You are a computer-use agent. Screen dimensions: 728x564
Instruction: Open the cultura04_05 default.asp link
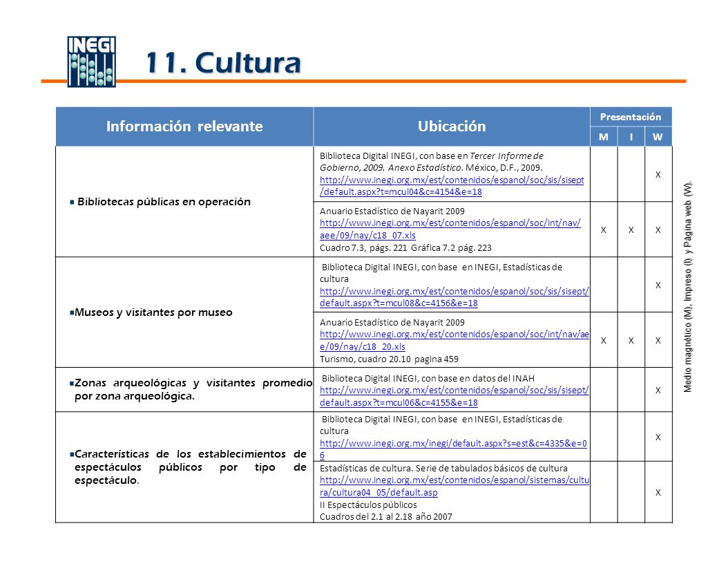[x=454, y=487]
